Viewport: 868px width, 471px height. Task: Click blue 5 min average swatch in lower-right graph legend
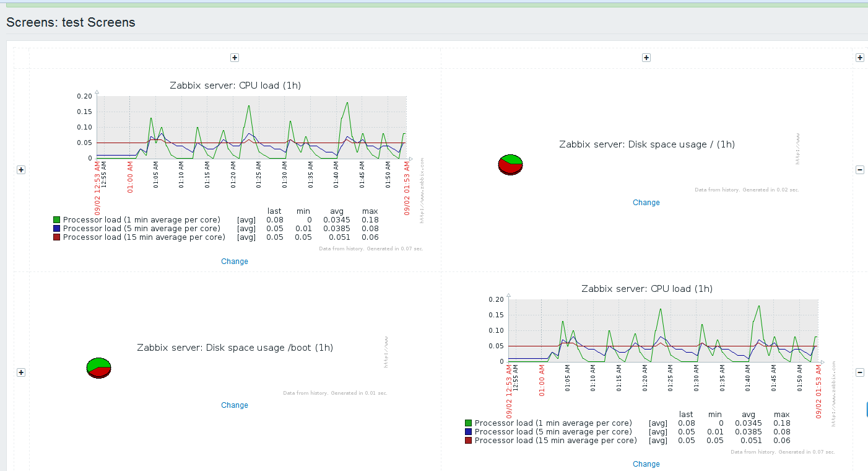pos(469,432)
